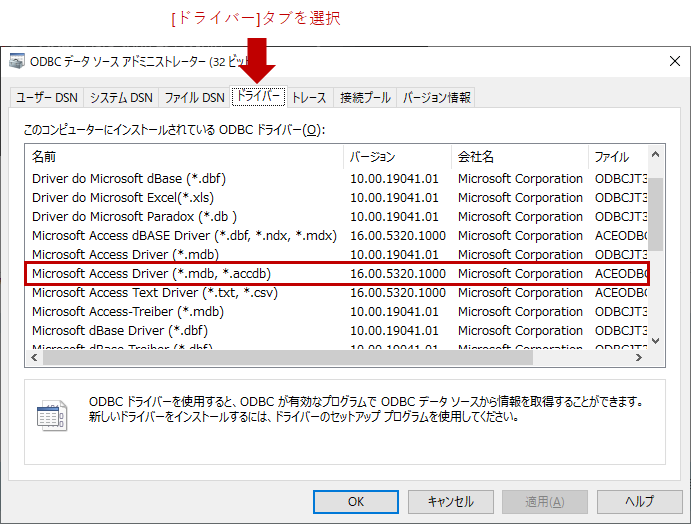Click the ODBC driver info table icon
691x524 pixels.
point(52,415)
